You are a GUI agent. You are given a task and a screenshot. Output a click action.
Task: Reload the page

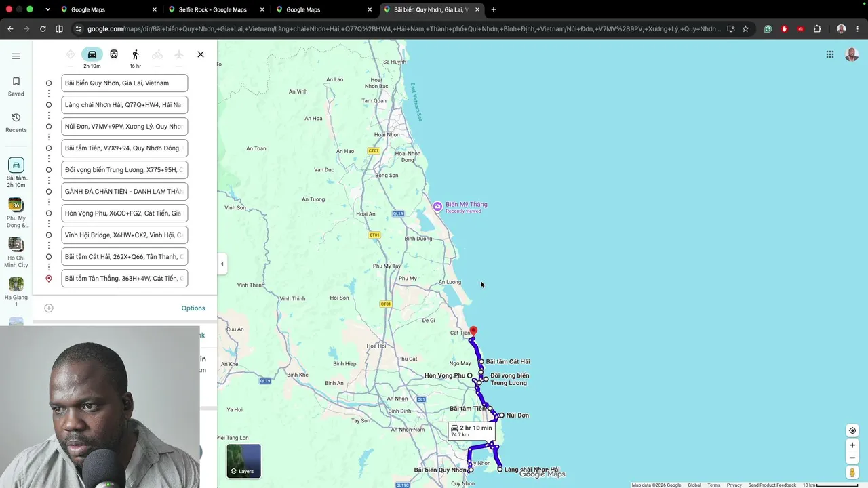coord(43,28)
